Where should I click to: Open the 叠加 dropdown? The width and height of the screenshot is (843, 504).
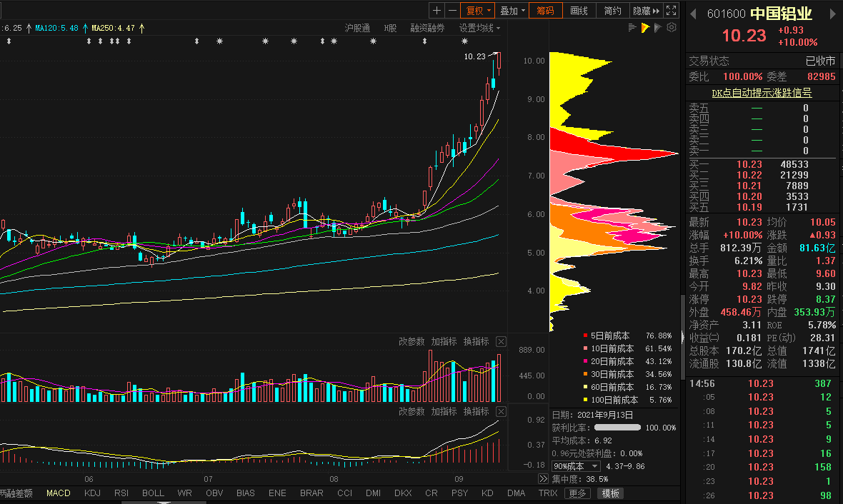512,10
